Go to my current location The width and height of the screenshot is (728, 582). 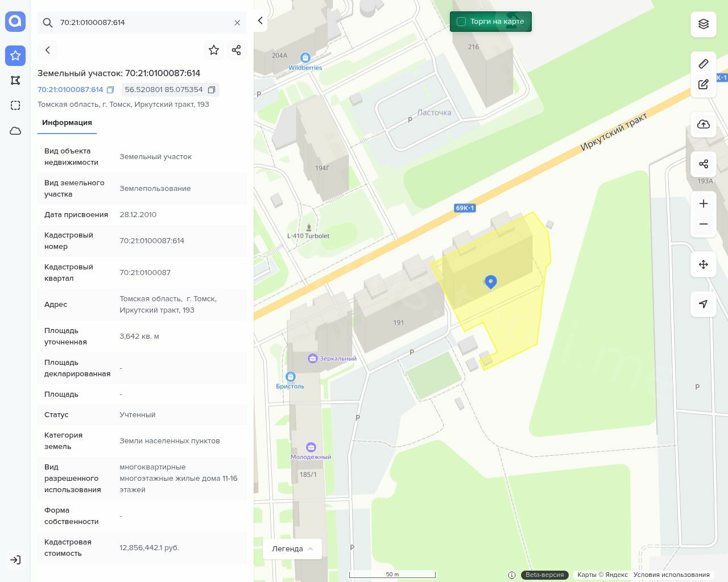click(x=704, y=304)
